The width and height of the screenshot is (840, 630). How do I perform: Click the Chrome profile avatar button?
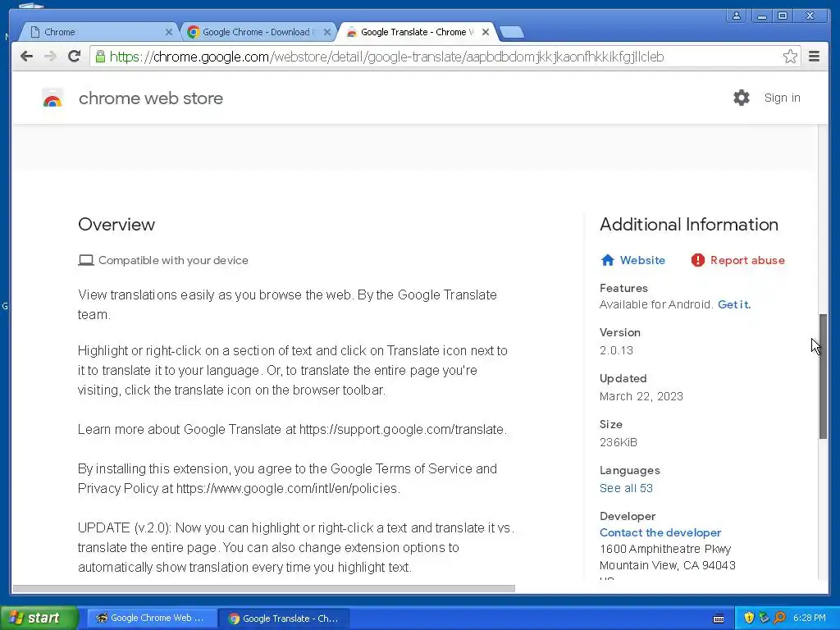coord(737,16)
